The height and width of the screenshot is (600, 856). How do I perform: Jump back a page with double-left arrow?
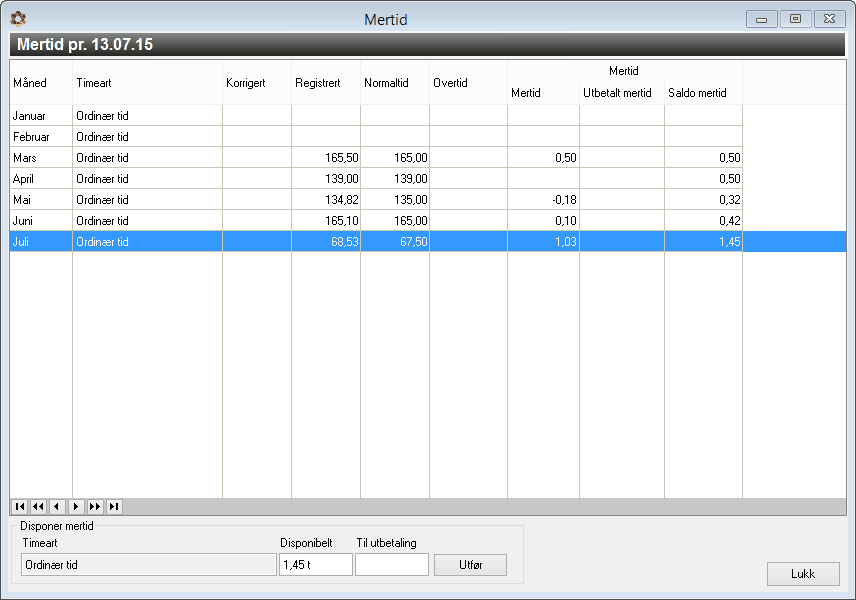[38, 507]
